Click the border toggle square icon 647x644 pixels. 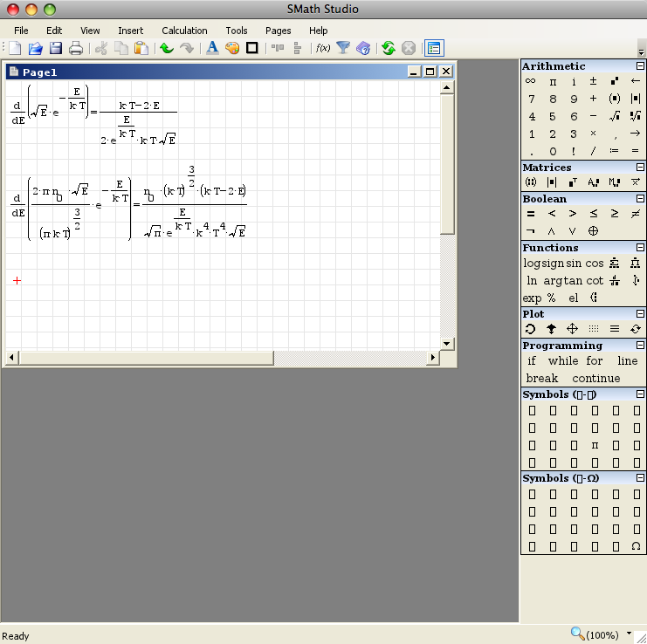tap(252, 48)
